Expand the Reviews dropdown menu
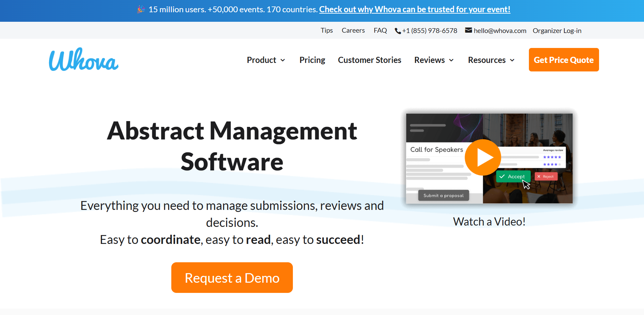 coord(434,60)
